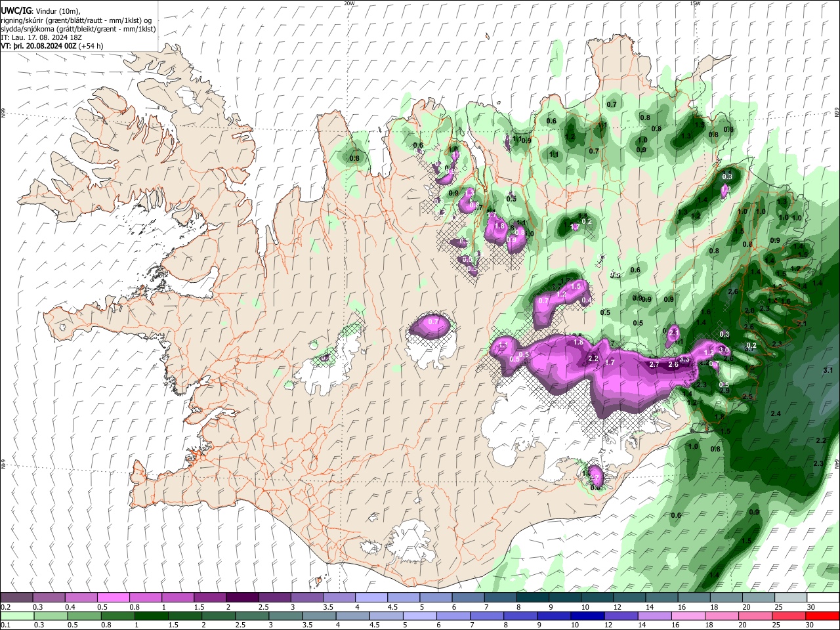
Task: Pick the bright red 30 swatch in the rain scale
Action: pyautogui.click(x=822, y=616)
